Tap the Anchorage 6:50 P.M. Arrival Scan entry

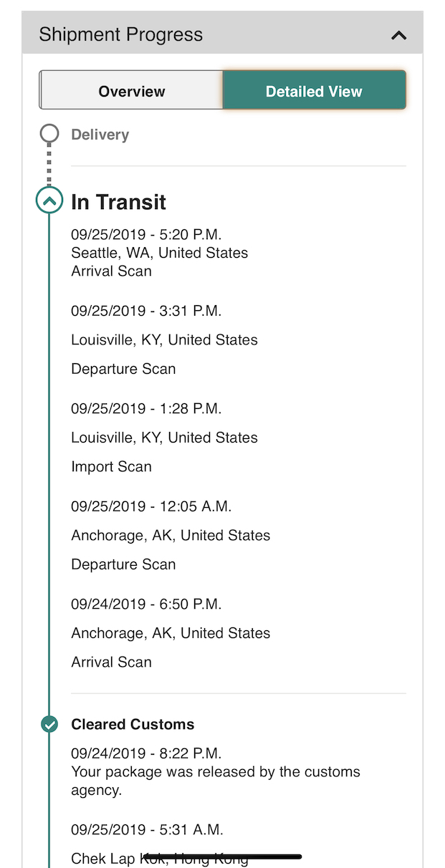pyautogui.click(x=171, y=633)
